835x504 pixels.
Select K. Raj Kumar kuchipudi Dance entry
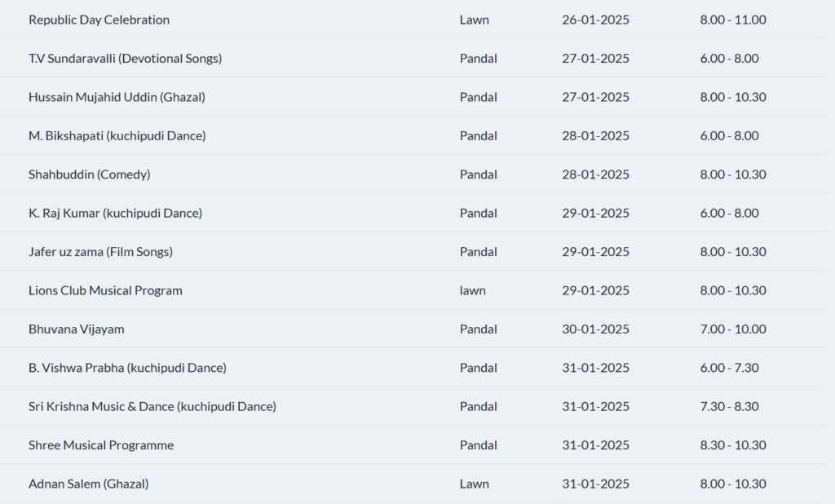[115, 213]
